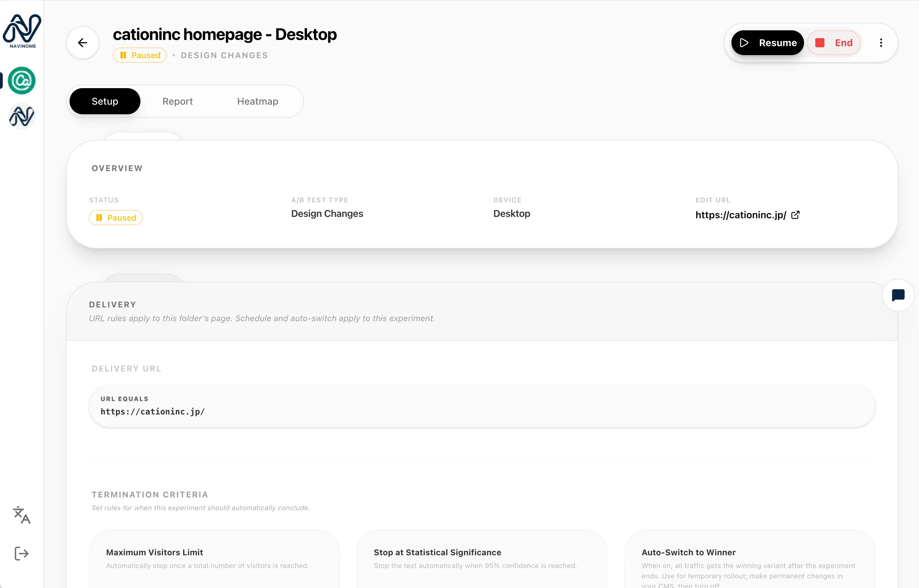This screenshot has width=919, height=588.
Task: Click the Paused status badge in Overview
Action: pos(116,218)
